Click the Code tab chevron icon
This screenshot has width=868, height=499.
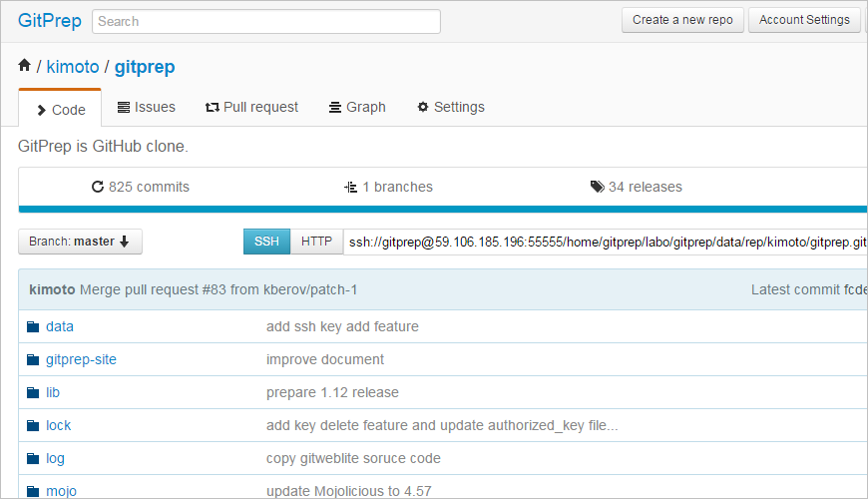[x=42, y=110]
